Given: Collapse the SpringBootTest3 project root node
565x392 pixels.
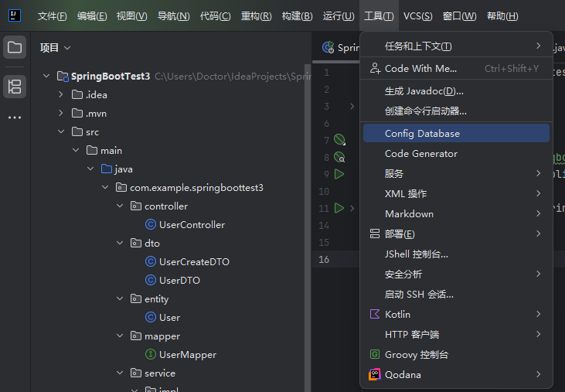Looking at the screenshot, I should (x=47, y=77).
